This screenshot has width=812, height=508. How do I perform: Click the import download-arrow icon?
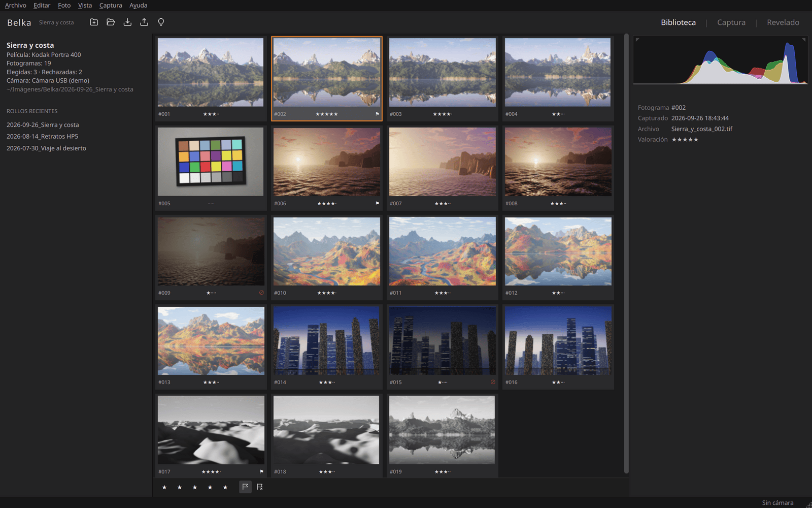(x=127, y=22)
